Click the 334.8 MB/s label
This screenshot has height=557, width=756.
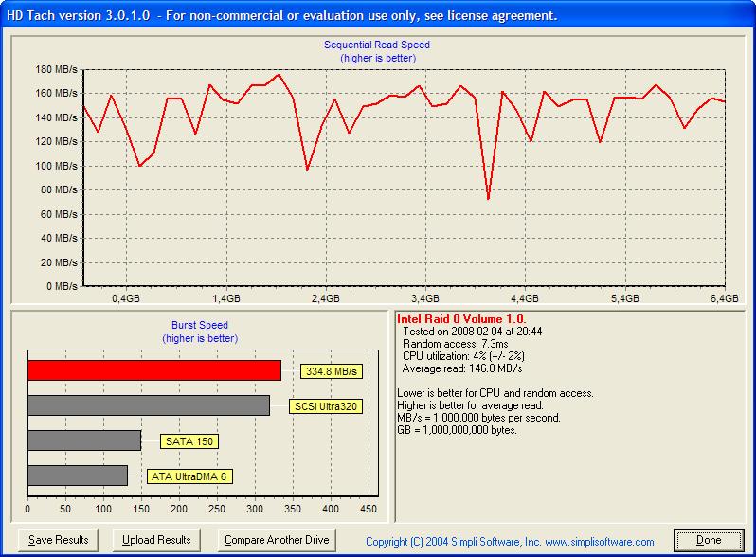[332, 371]
